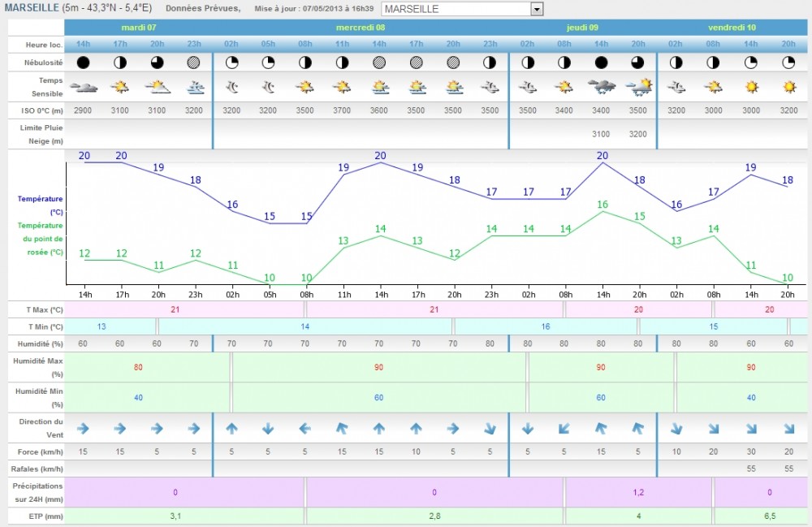The image size is (812, 527).
Task: Click the rightward wind arrow under mardi 14h
Action: [x=83, y=429]
